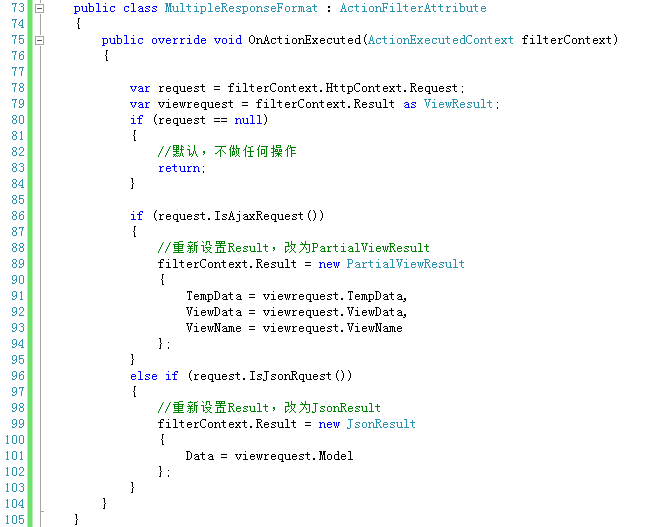Image resolution: width=646 pixels, height=527 pixels.
Task: Click the ViewName assignment line
Action: pyautogui.click(x=294, y=328)
